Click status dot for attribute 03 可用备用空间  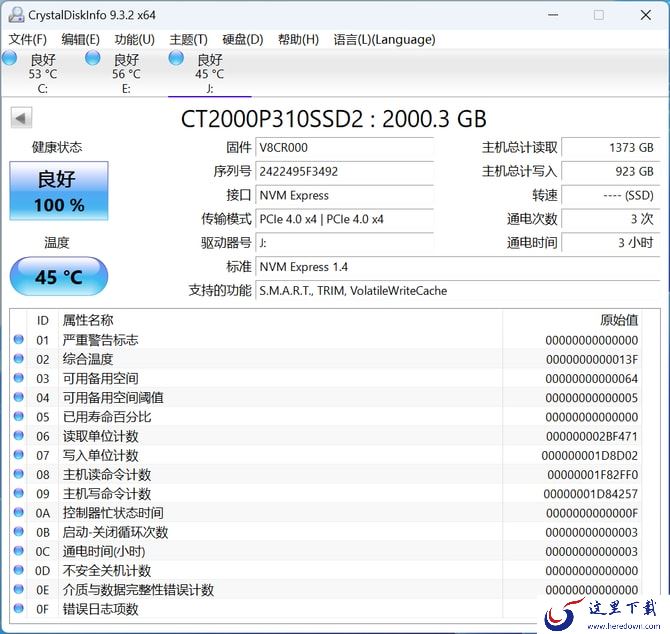[x=18, y=378]
